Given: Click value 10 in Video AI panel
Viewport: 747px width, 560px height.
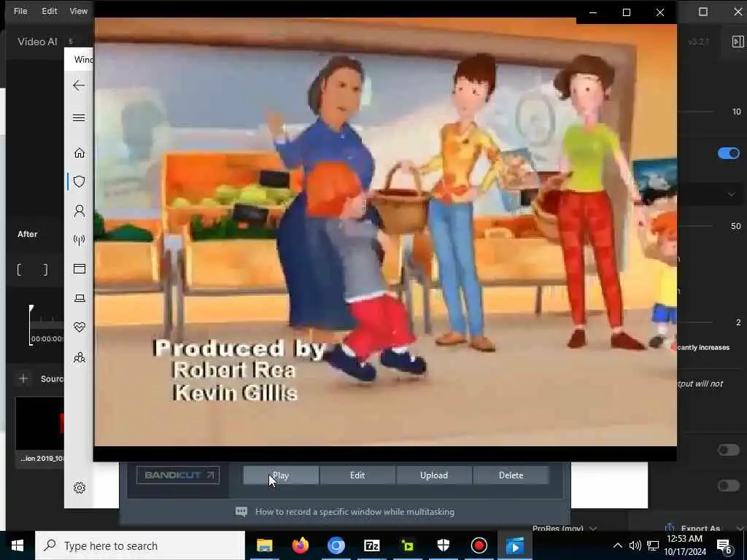Looking at the screenshot, I should click(736, 112).
